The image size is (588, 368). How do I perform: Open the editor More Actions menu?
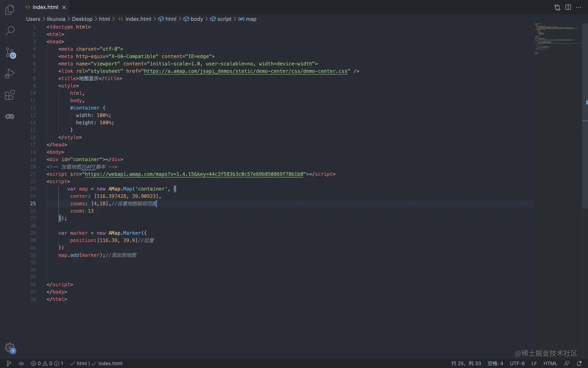click(x=579, y=7)
